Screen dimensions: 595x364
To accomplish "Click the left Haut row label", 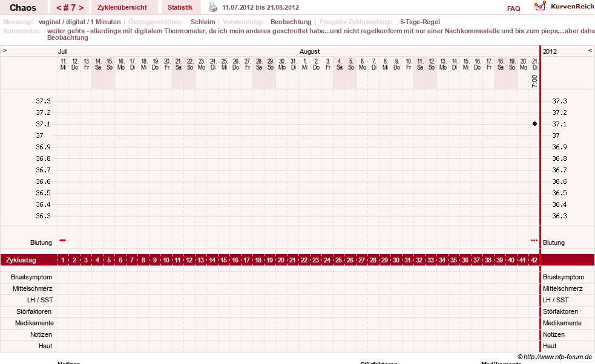I will (x=45, y=346).
